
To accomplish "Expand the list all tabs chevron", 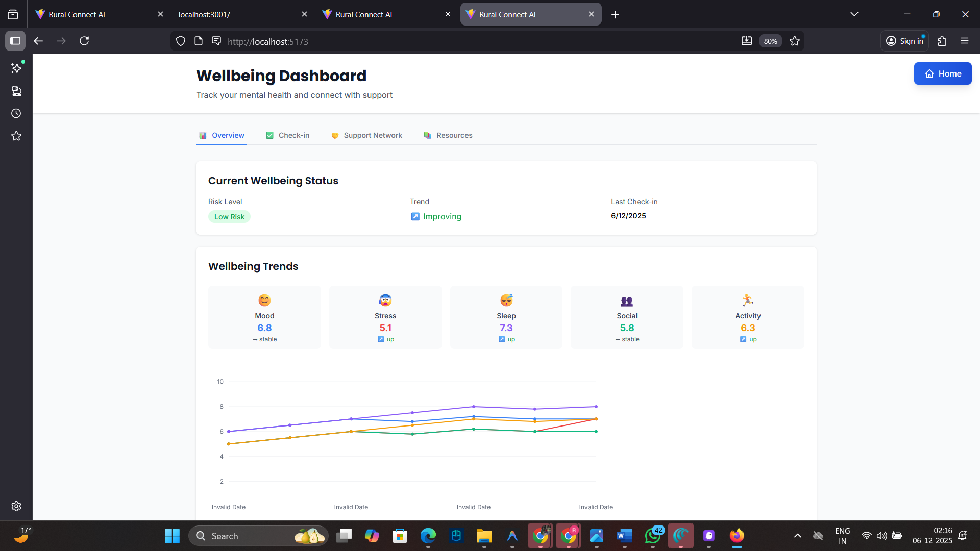I will click(x=854, y=14).
